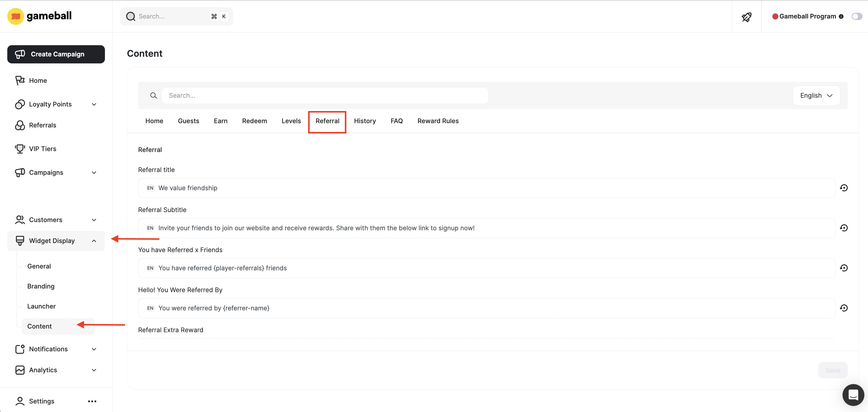Click the Save button
This screenshot has height=412, width=868.
click(833, 370)
